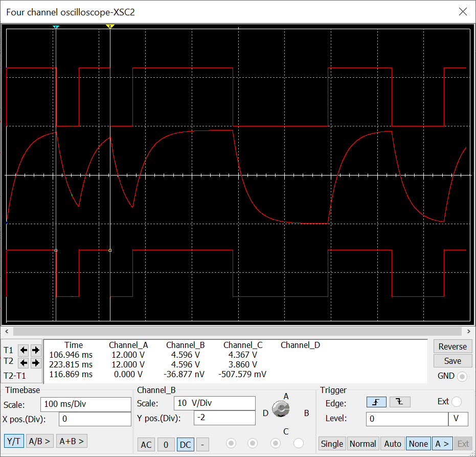Image resolution: width=476 pixels, height=457 pixels.
Task: Click the minus invert button
Action: point(202,445)
